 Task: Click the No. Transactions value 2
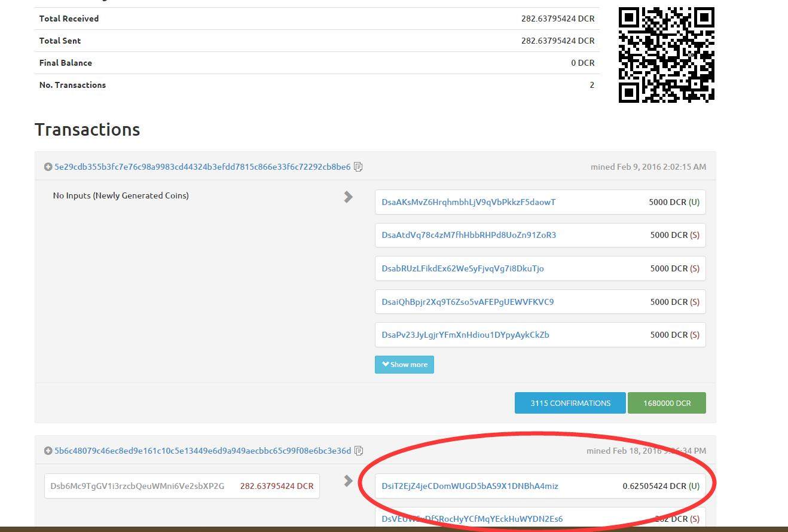pos(592,85)
